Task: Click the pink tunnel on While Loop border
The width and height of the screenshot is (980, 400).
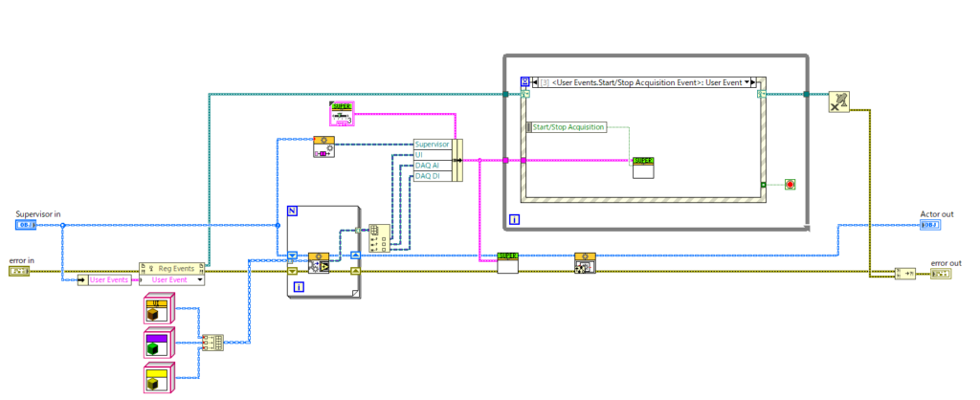Action: click(x=505, y=160)
